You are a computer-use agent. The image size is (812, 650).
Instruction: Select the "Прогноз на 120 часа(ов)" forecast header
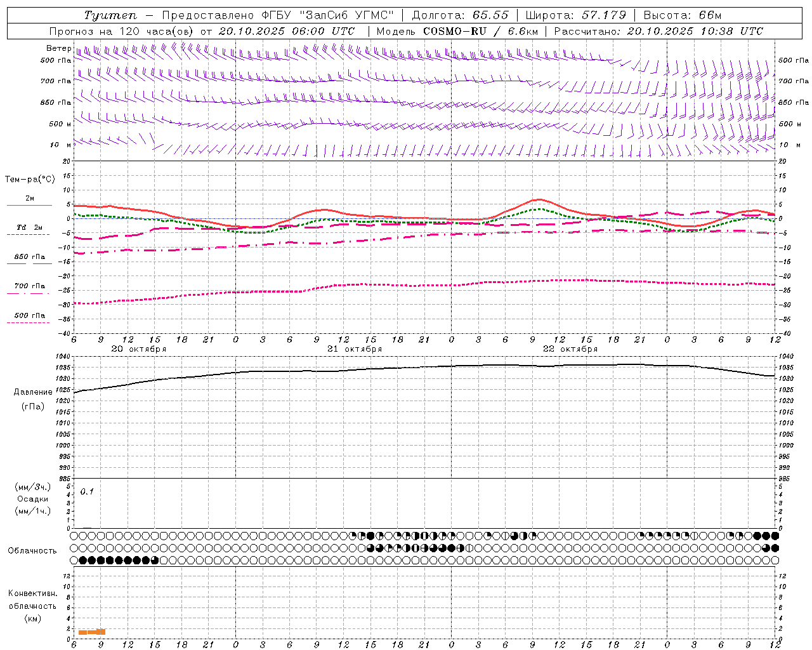point(122,31)
